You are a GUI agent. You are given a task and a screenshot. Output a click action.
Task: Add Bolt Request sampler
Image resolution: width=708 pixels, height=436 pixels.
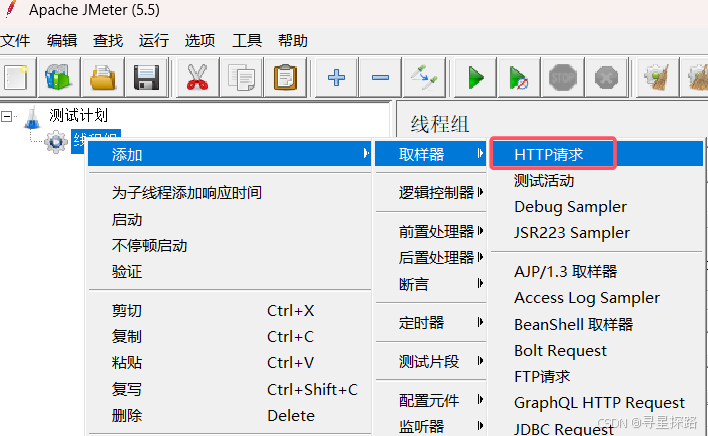pyautogui.click(x=597, y=351)
